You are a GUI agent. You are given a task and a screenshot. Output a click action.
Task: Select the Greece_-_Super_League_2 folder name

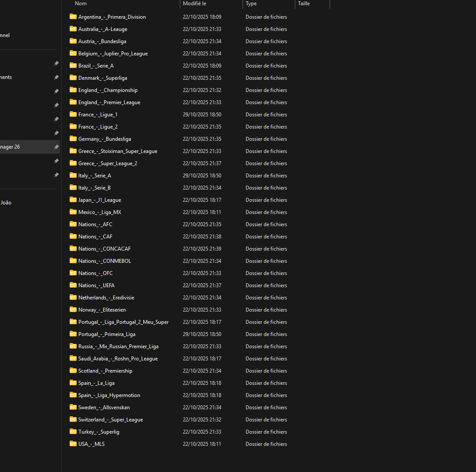point(108,163)
